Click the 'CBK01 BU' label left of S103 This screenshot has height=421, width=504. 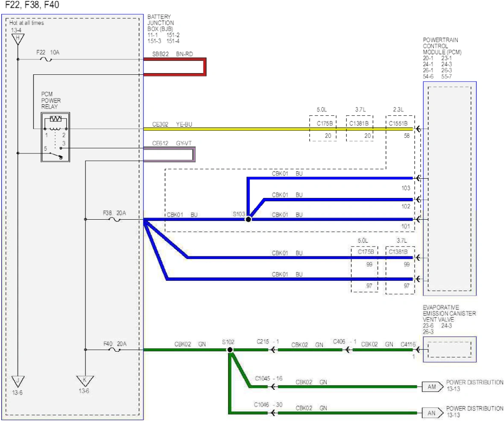(182, 215)
